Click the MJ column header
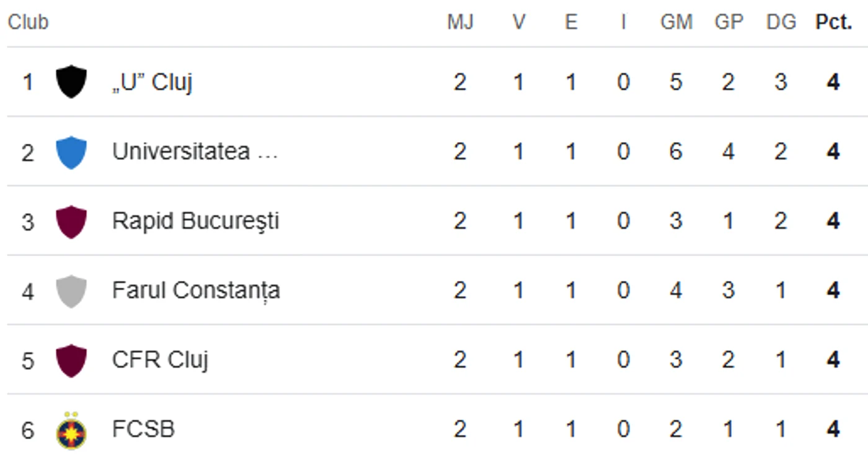This screenshot has height=459, width=868. click(460, 22)
